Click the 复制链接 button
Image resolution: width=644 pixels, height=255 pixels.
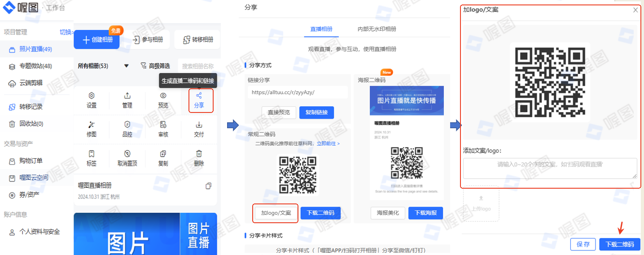click(x=316, y=112)
